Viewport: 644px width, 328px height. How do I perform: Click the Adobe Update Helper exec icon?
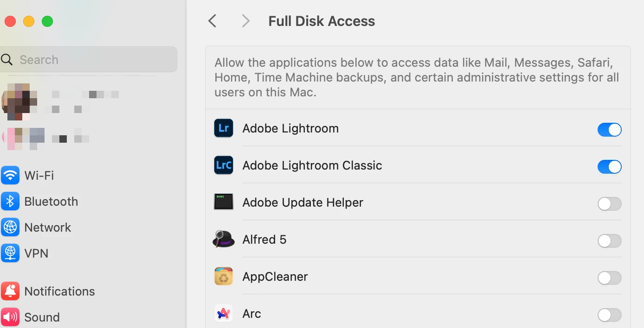point(223,202)
